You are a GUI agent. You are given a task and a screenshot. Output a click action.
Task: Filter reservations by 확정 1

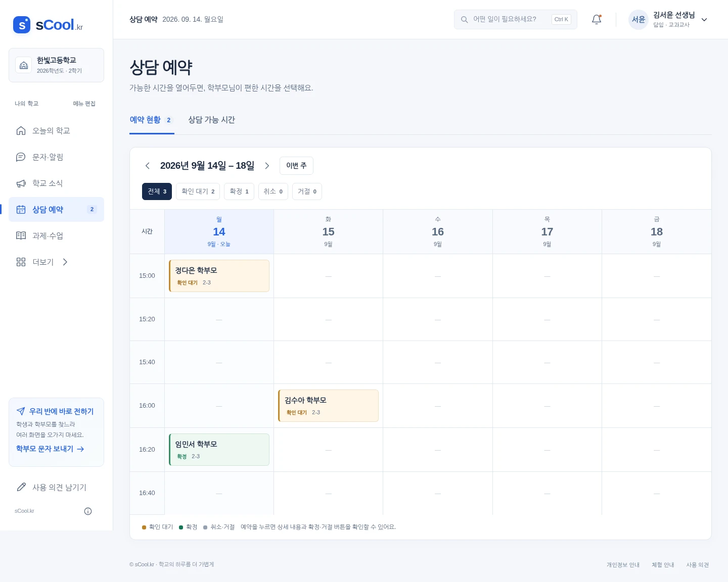[x=239, y=191]
